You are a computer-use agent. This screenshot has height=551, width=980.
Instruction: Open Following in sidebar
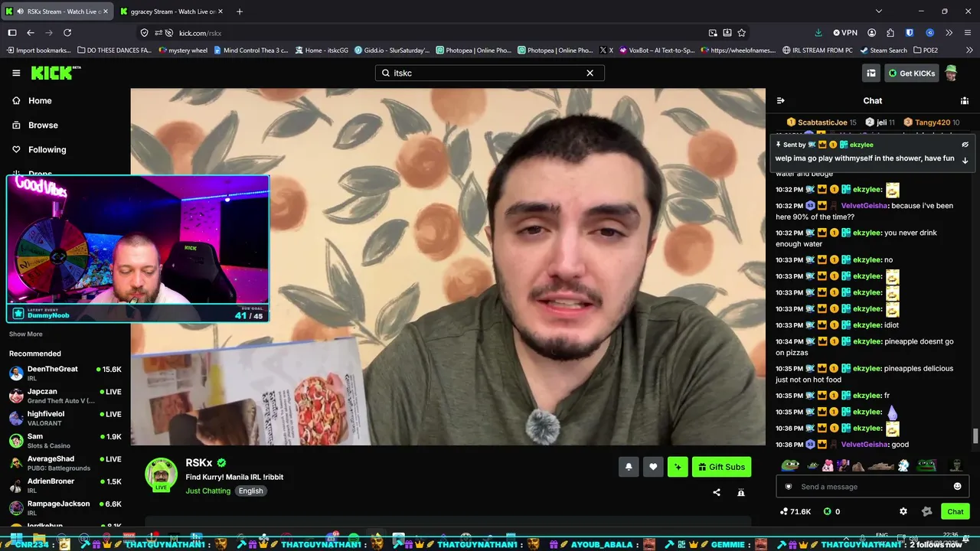(39, 149)
